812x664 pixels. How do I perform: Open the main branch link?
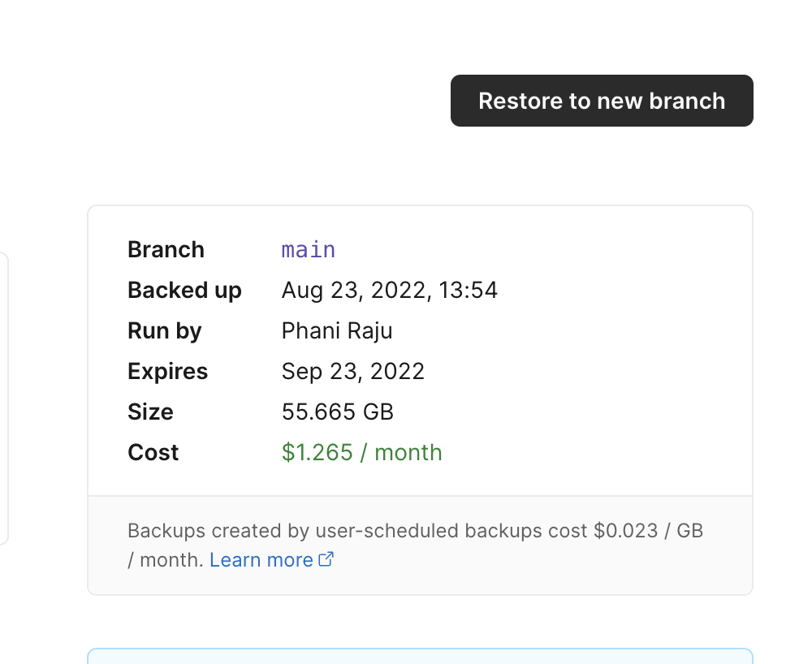pyautogui.click(x=308, y=249)
